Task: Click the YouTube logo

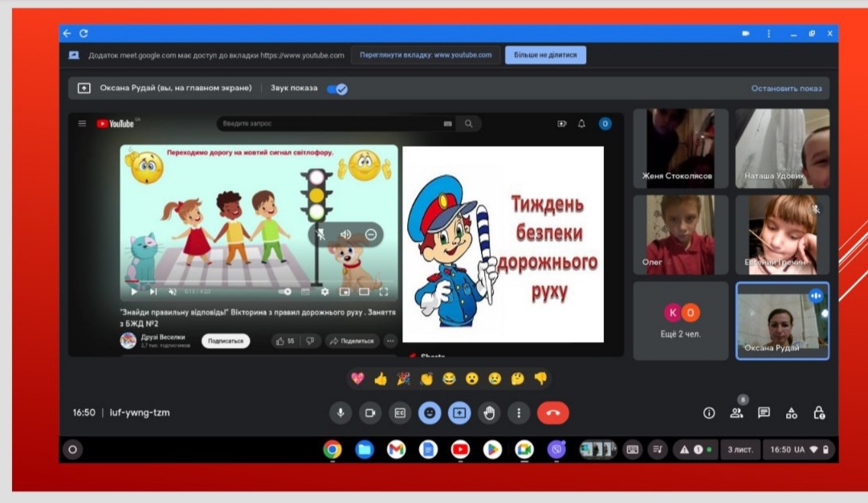Action: (116, 124)
